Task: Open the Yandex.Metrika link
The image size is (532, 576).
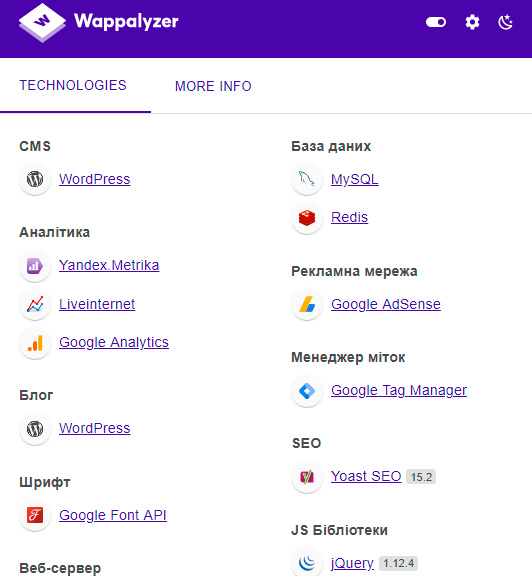Action: click(x=109, y=265)
